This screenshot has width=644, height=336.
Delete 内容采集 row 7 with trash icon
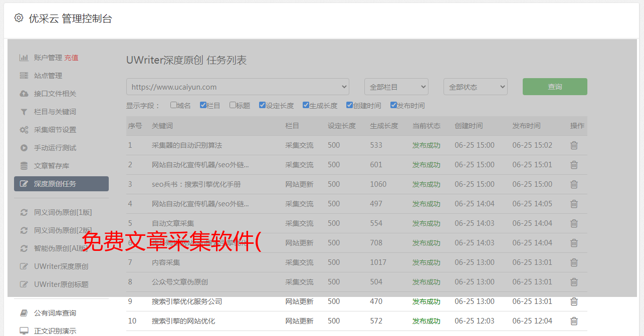coord(574,262)
